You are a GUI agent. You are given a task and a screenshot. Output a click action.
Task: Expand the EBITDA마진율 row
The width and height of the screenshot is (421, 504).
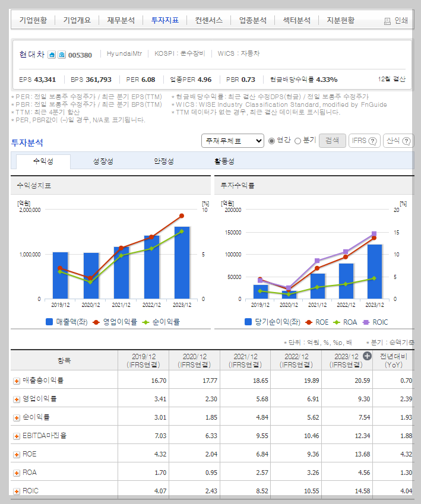(x=17, y=436)
